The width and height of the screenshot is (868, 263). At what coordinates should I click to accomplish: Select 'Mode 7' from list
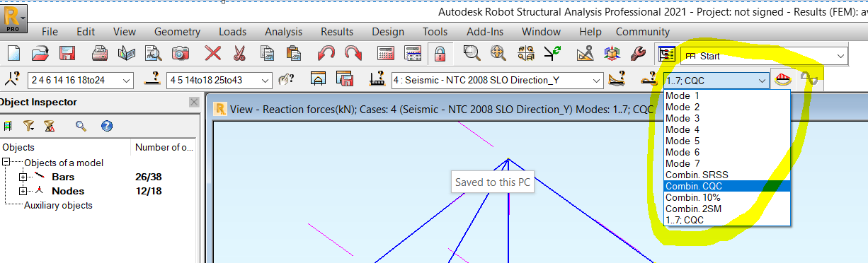pyautogui.click(x=726, y=163)
